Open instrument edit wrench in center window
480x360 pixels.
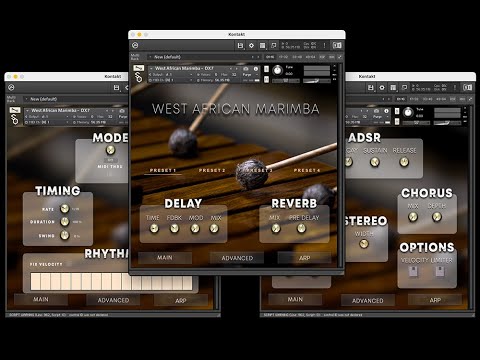pyautogui.click(x=138, y=68)
